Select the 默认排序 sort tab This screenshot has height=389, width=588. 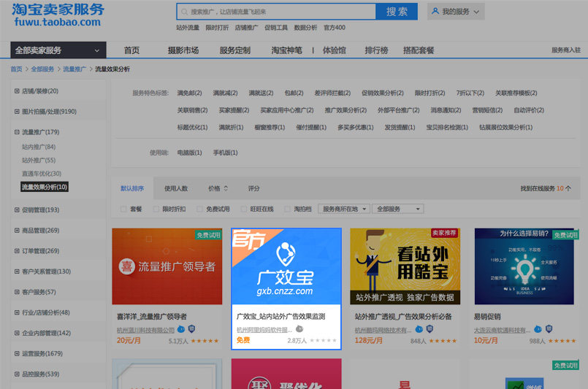click(x=132, y=188)
